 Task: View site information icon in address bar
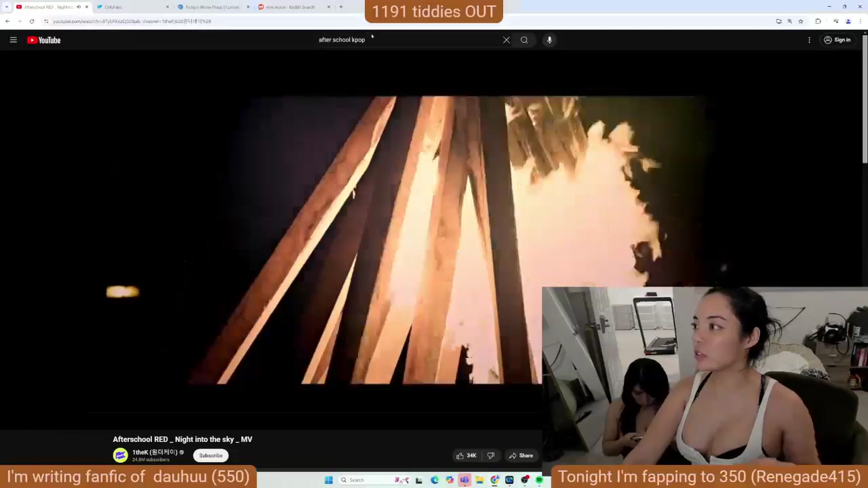point(46,21)
